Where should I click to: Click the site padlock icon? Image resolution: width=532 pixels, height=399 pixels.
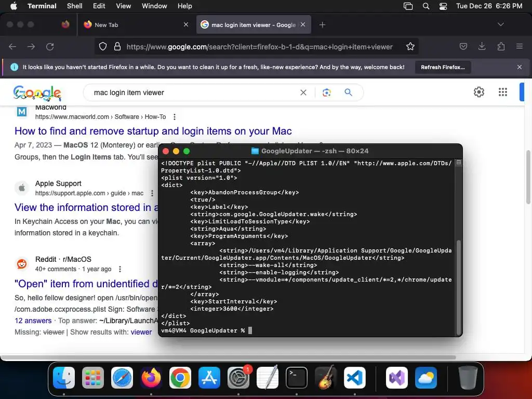point(117,46)
